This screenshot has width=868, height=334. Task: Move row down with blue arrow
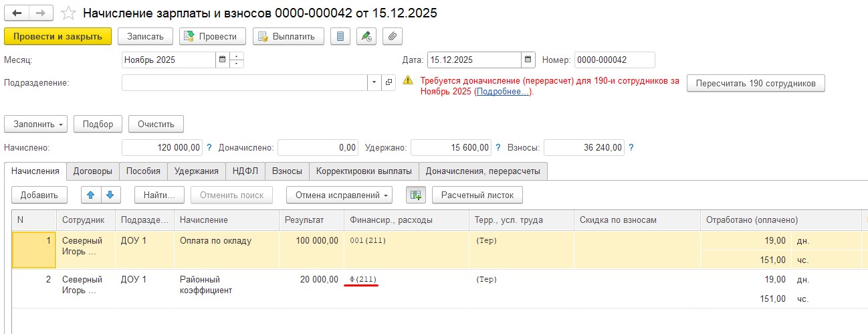(110, 195)
